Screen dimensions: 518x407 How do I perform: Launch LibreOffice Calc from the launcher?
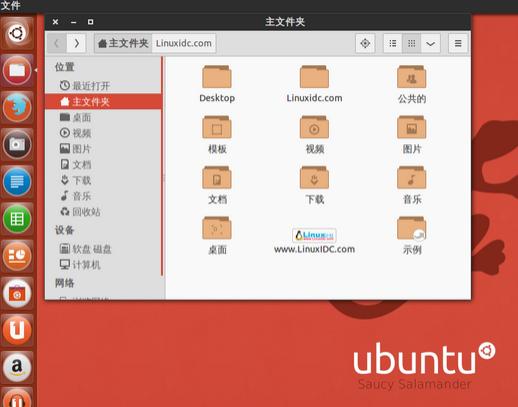pos(17,219)
